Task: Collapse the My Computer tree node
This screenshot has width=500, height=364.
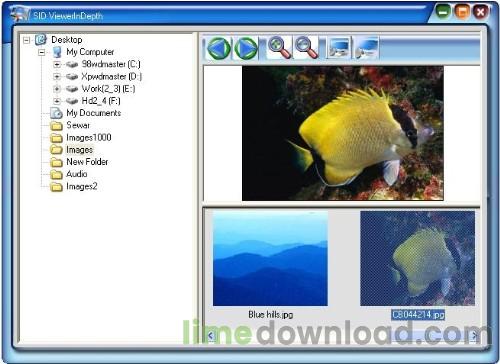Action: 42,52
